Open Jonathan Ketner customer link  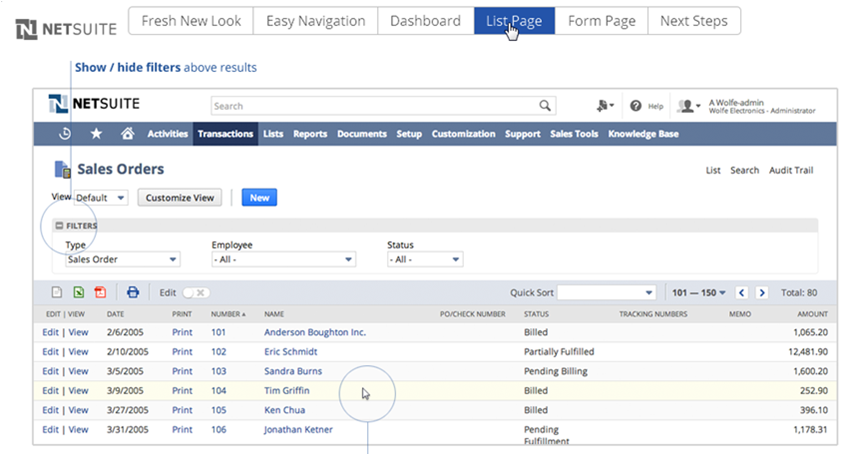click(x=298, y=429)
